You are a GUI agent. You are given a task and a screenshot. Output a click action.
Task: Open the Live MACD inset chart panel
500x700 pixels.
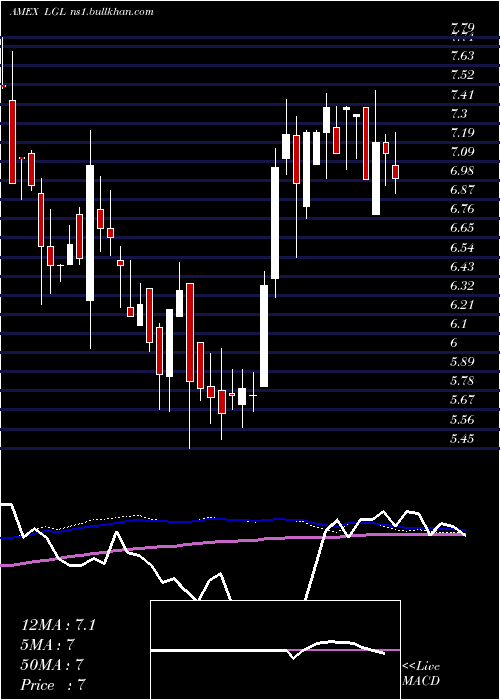[x=275, y=650]
